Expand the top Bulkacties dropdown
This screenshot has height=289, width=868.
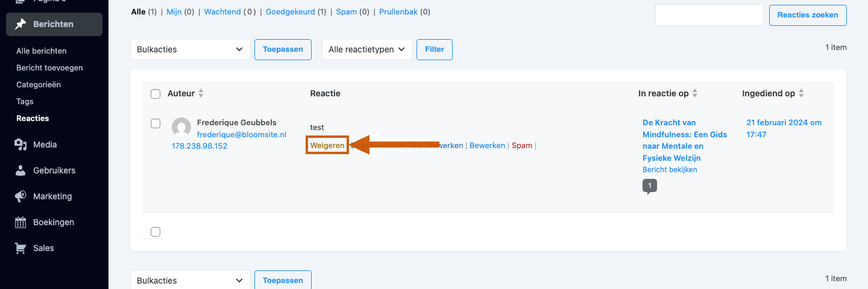[190, 49]
